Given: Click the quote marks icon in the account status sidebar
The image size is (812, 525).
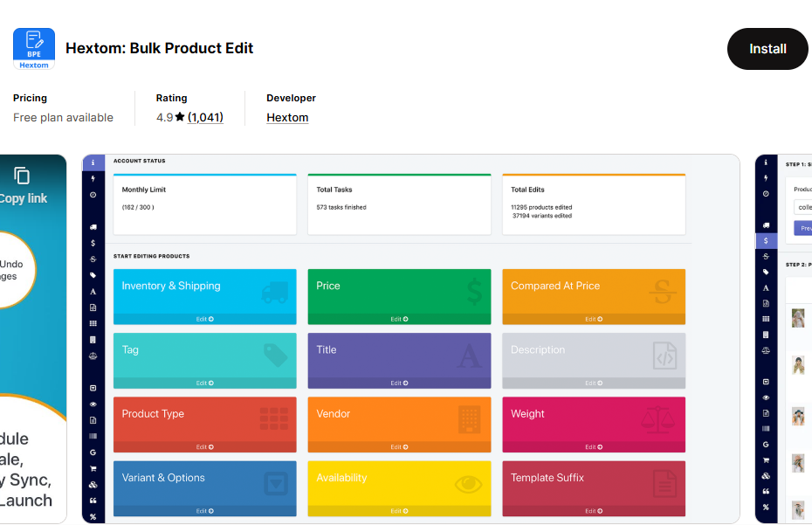Looking at the screenshot, I should (93, 501).
